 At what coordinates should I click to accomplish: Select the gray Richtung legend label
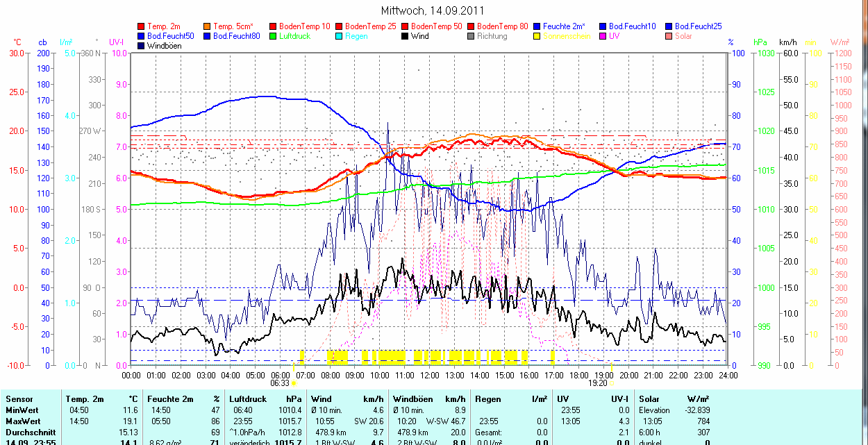pos(492,36)
